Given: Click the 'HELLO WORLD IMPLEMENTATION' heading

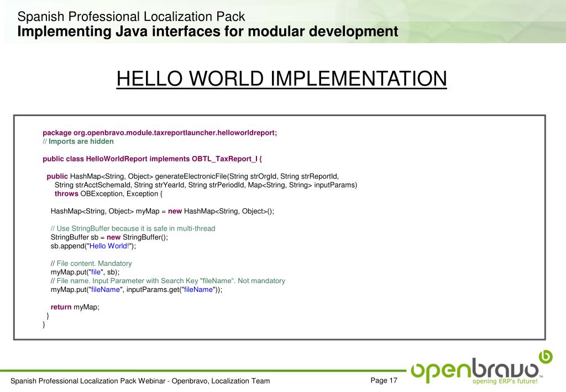Looking at the screenshot, I should pos(281,79).
